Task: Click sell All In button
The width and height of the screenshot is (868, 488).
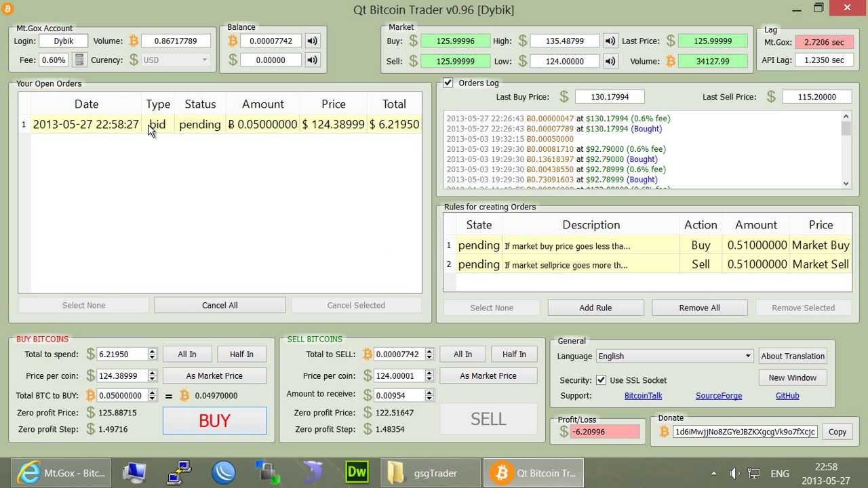Action: [462, 354]
